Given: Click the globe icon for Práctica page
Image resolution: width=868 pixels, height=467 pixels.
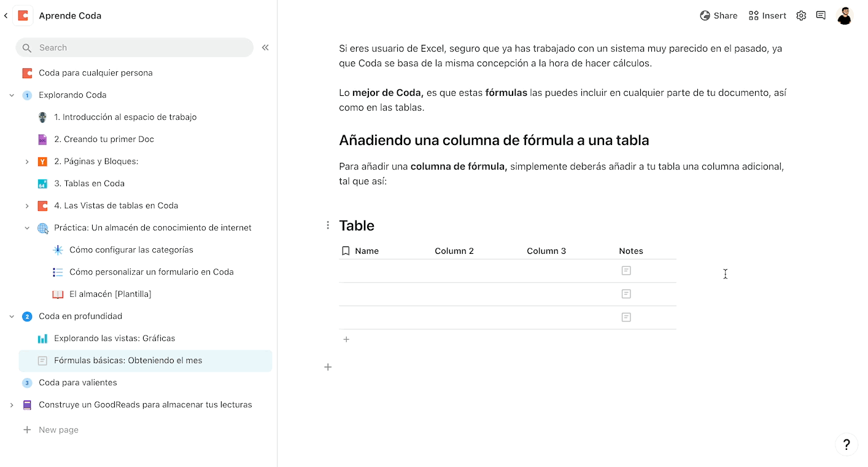Looking at the screenshot, I should [42, 228].
